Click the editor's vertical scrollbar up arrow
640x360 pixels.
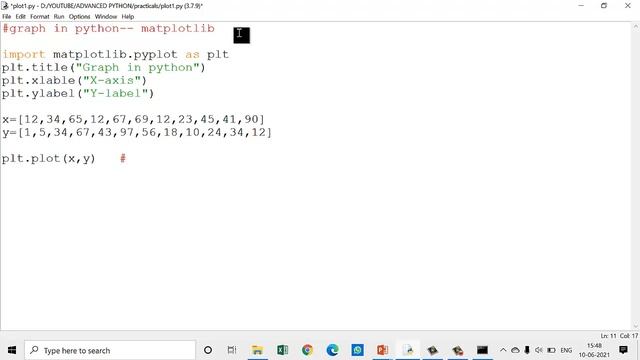click(636, 27)
